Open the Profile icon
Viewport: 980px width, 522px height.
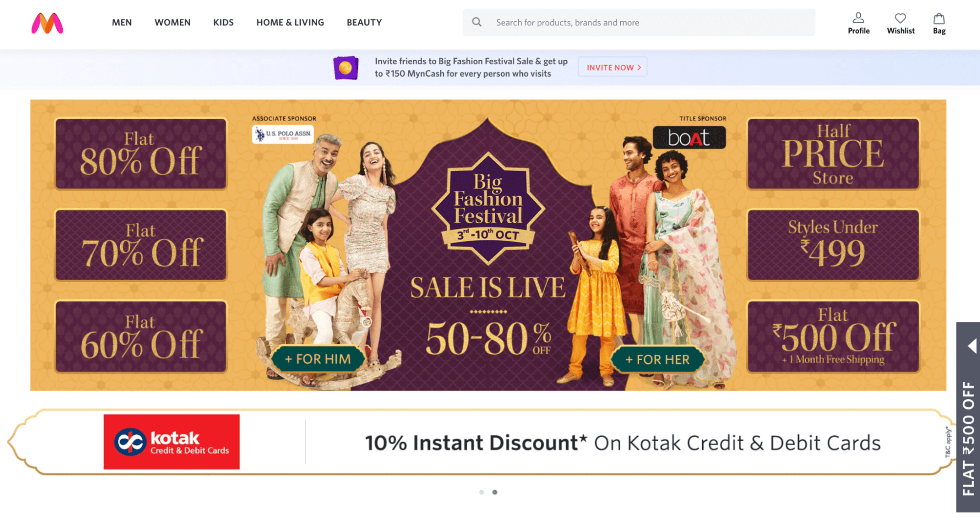(x=858, y=18)
